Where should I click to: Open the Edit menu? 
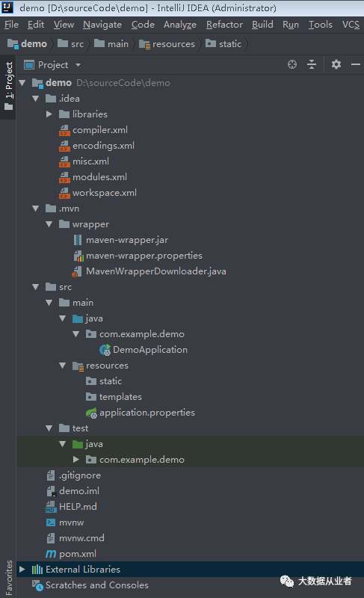36,25
